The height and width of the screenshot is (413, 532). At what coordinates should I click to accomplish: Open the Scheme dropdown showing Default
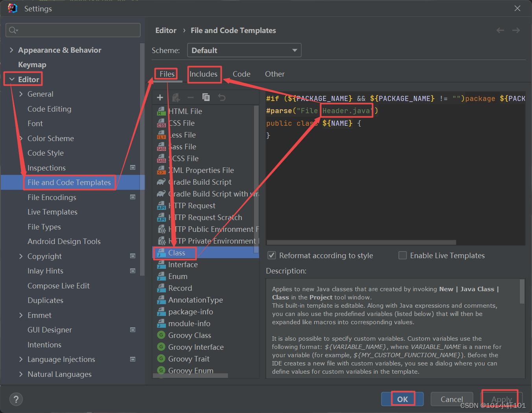tap(244, 50)
